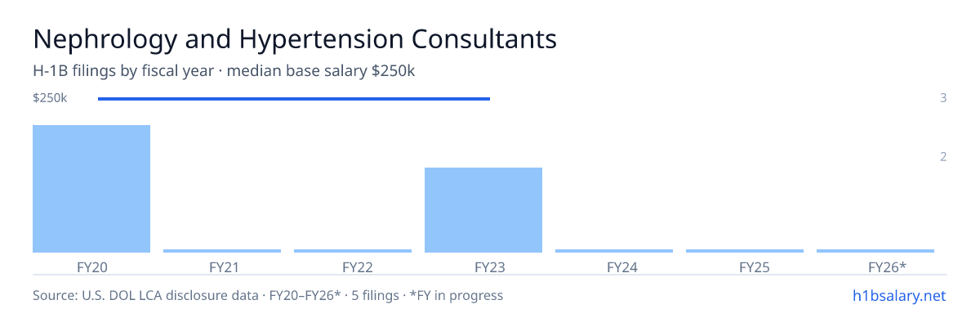Image resolution: width=980 pixels, height=327 pixels.
Task: Click the FY20 axis label
Action: (x=91, y=267)
